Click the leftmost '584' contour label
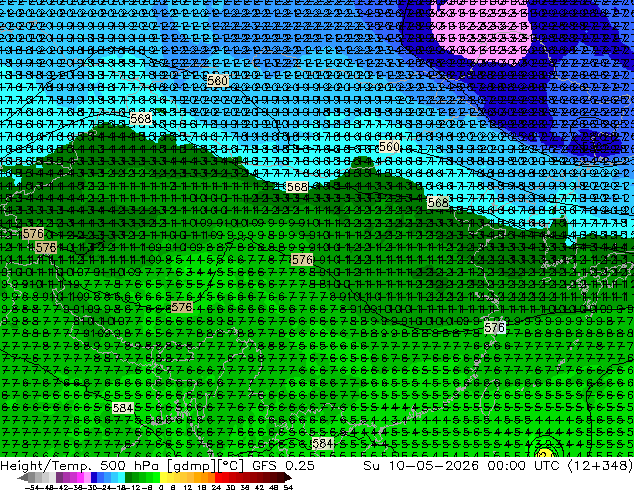634x490 pixels. pos(123,408)
